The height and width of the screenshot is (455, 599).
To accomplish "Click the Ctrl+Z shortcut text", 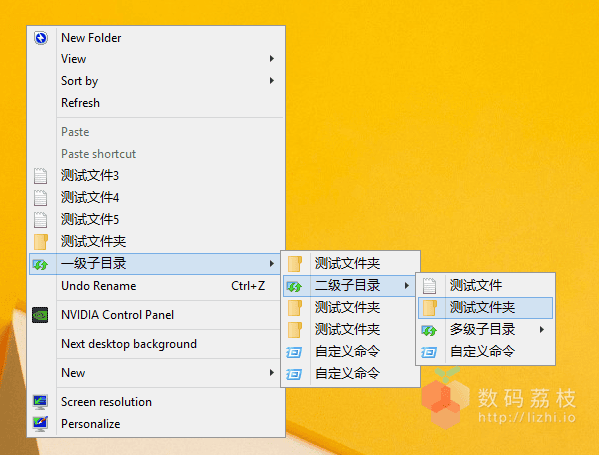I will pyautogui.click(x=248, y=286).
